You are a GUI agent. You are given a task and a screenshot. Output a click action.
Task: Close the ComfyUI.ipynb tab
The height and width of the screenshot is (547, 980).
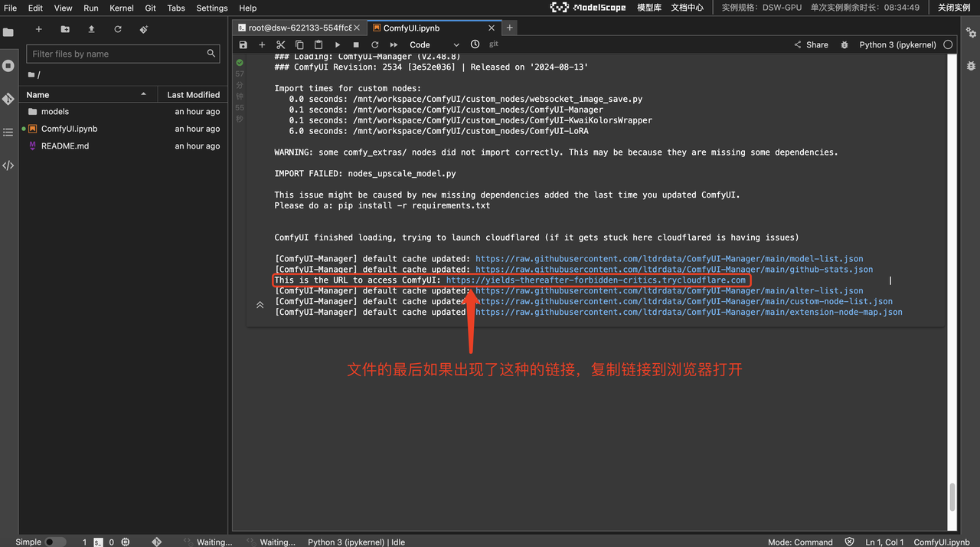click(x=492, y=28)
